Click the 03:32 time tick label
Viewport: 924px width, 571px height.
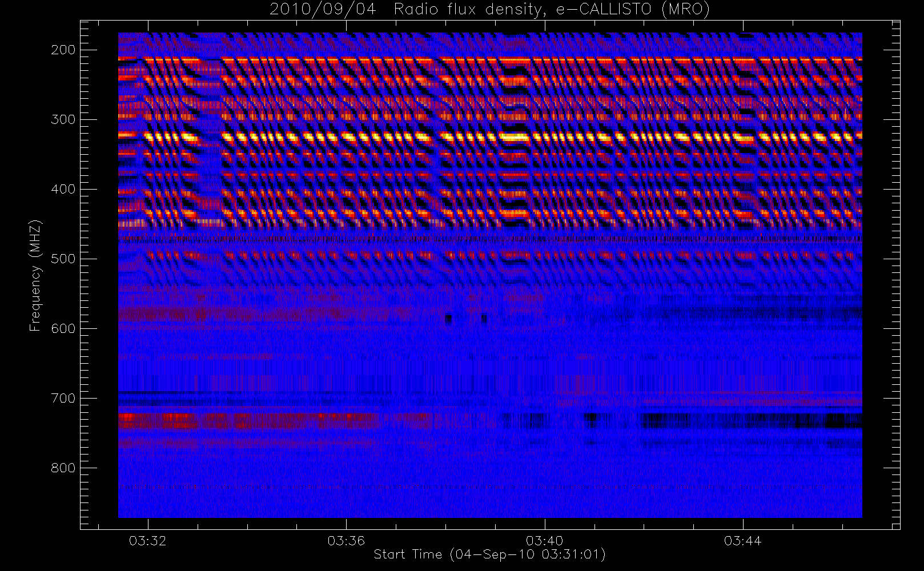(148, 541)
